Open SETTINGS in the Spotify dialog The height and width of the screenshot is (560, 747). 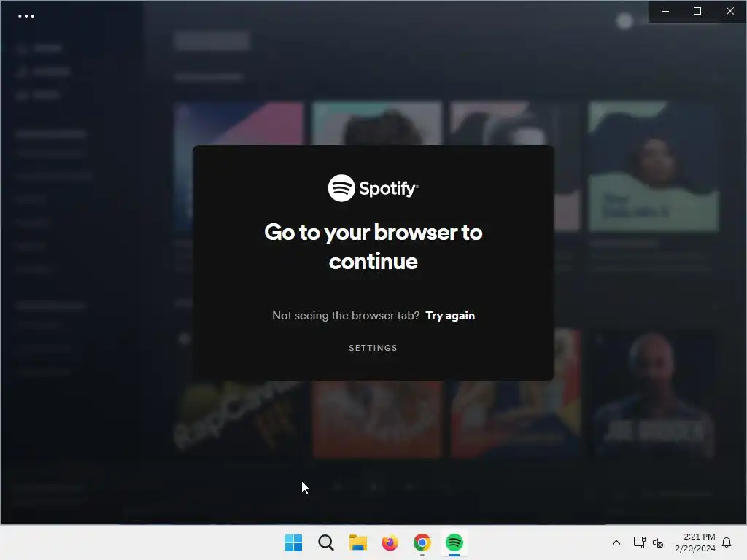pos(373,348)
